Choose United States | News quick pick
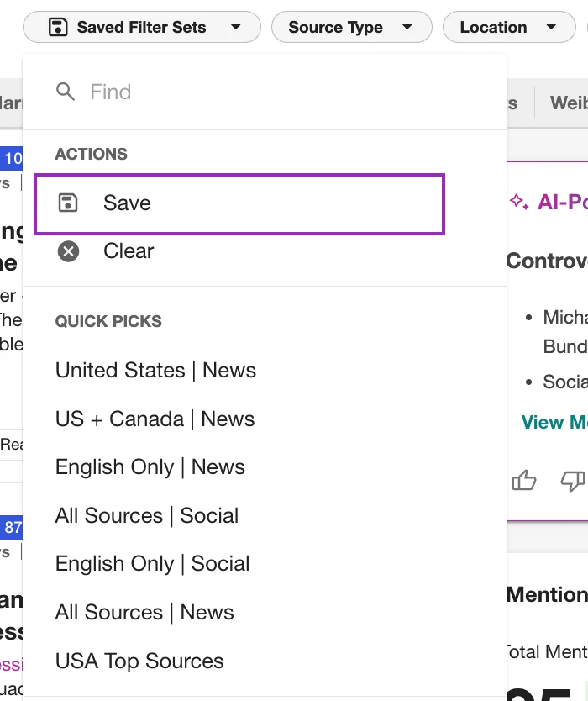The height and width of the screenshot is (701, 588). [x=155, y=371]
